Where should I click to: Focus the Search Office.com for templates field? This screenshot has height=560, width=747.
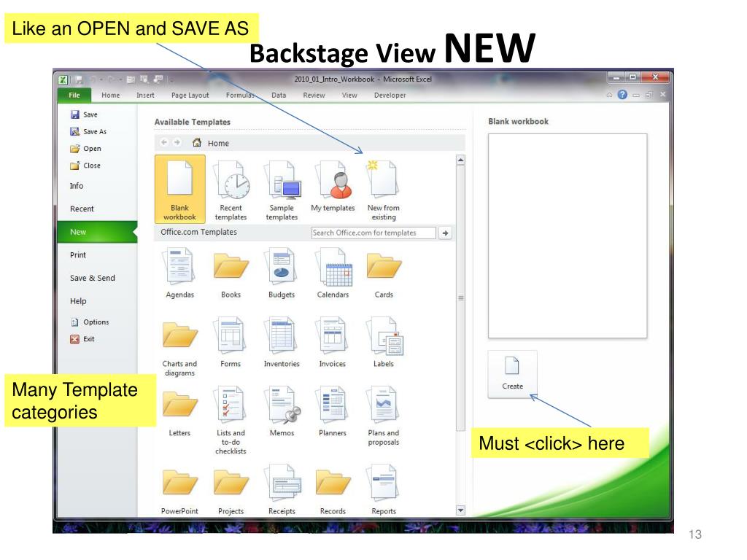pyautogui.click(x=373, y=233)
